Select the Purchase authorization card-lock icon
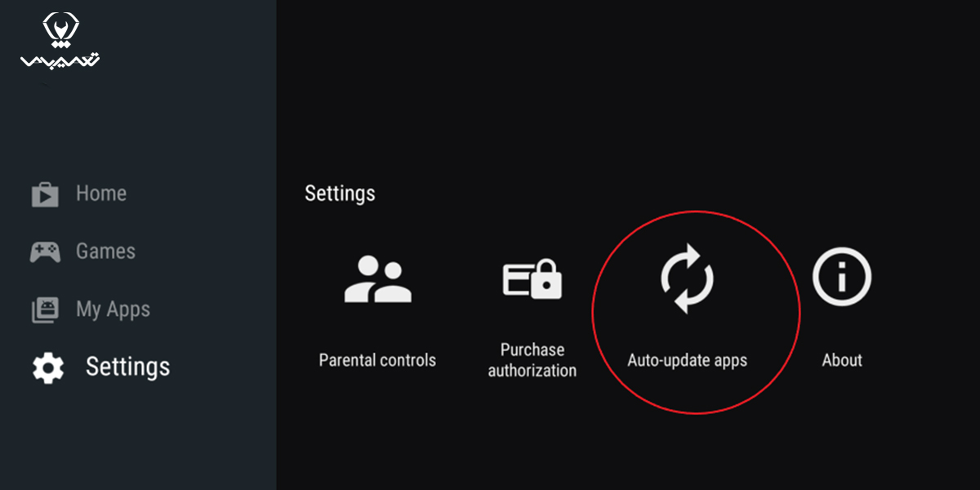 [x=532, y=278]
